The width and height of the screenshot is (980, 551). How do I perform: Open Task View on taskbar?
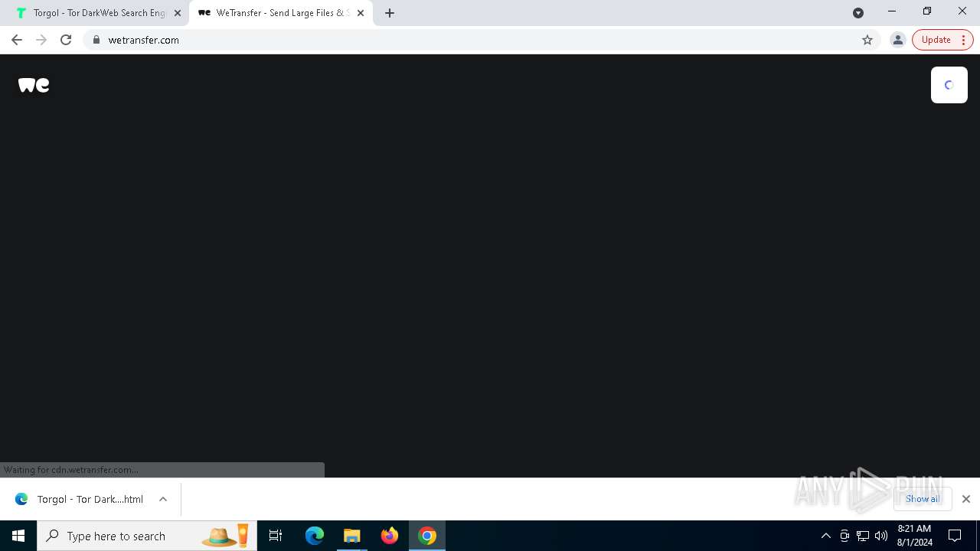point(276,536)
